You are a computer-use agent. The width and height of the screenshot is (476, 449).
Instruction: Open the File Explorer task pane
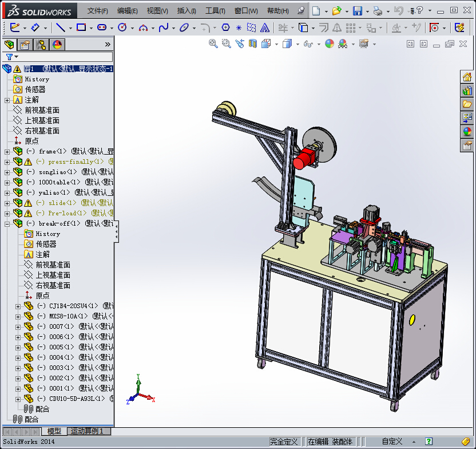click(467, 104)
